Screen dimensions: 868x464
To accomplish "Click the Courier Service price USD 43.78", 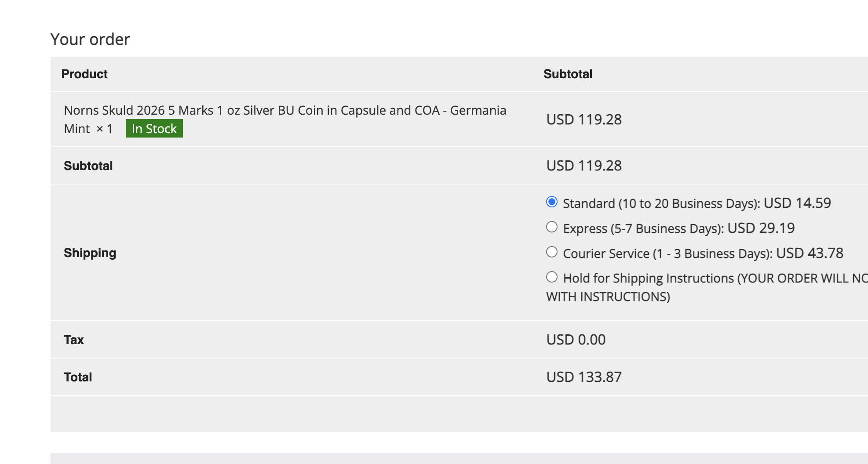I will [810, 253].
